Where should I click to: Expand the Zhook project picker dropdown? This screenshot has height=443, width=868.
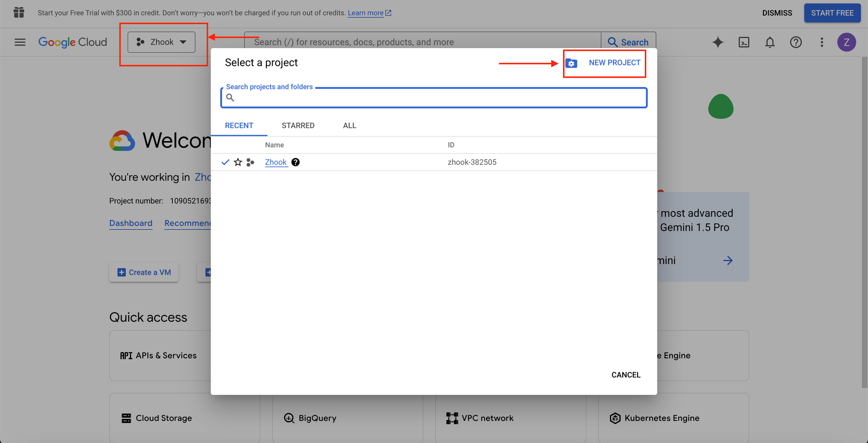[161, 42]
